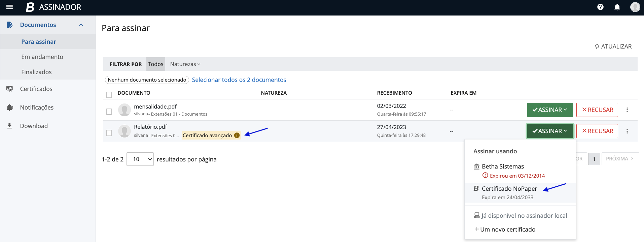Open the user profile avatar

coord(635,7)
